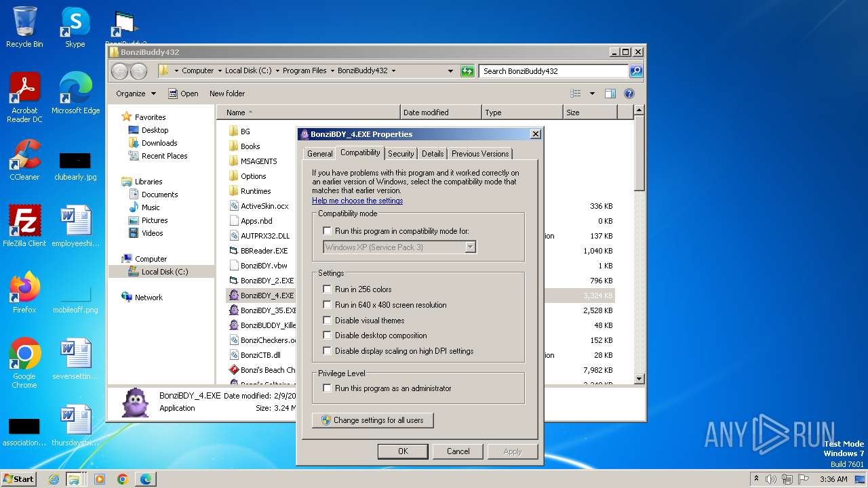The width and height of the screenshot is (868, 488).
Task: Switch to the Security tab
Action: (x=401, y=154)
